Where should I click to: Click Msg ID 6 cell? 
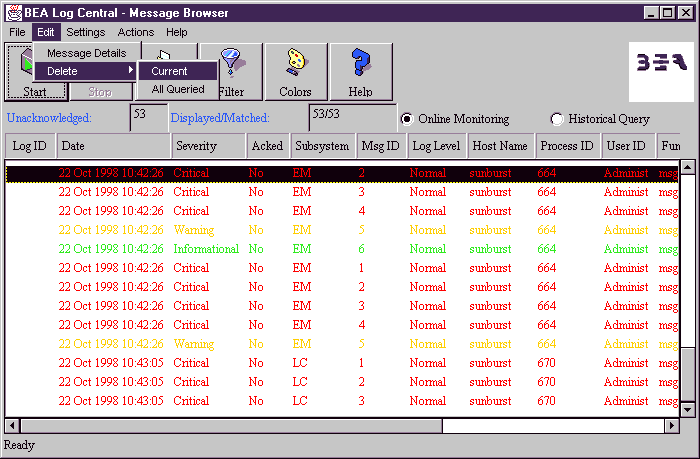click(362, 249)
